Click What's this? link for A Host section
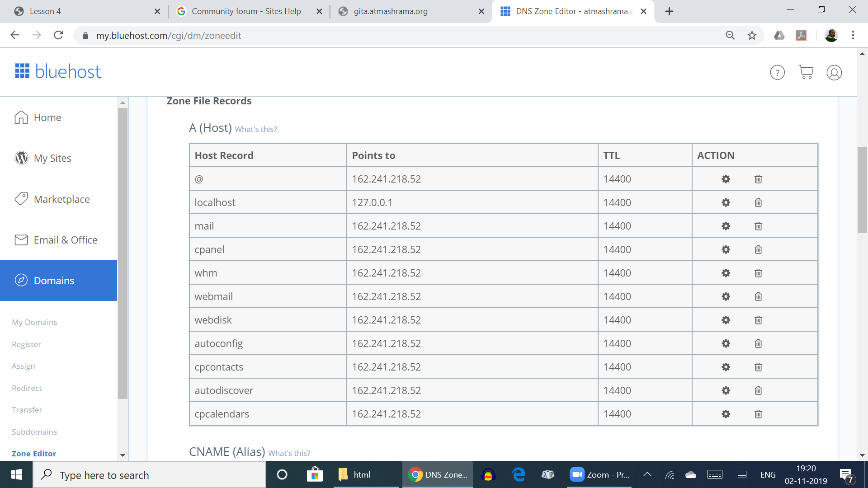The width and height of the screenshot is (868, 488). coord(256,129)
